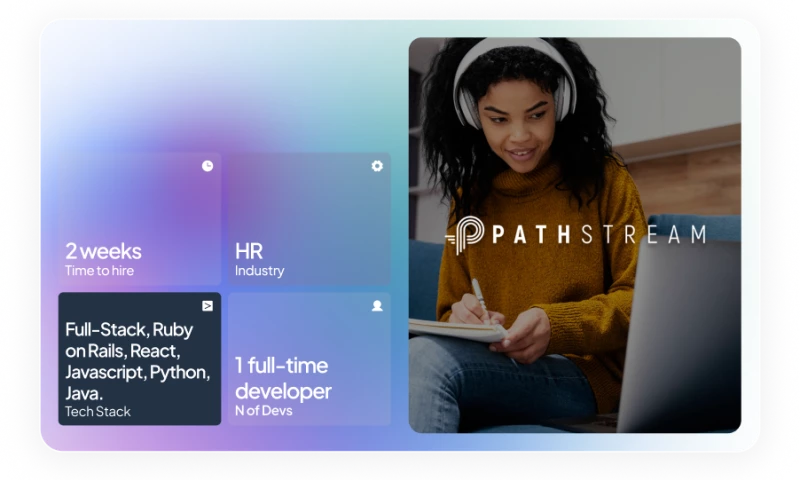Click the Pathstream P logo mark

tap(465, 235)
